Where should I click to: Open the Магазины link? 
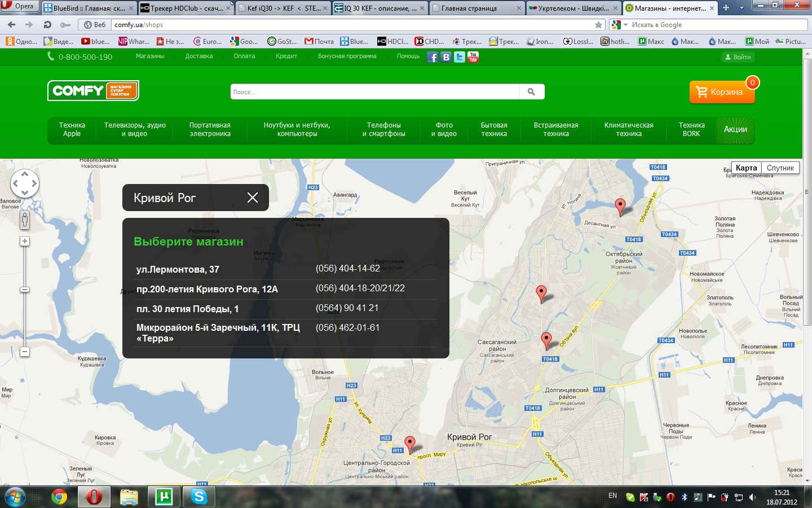coord(150,56)
